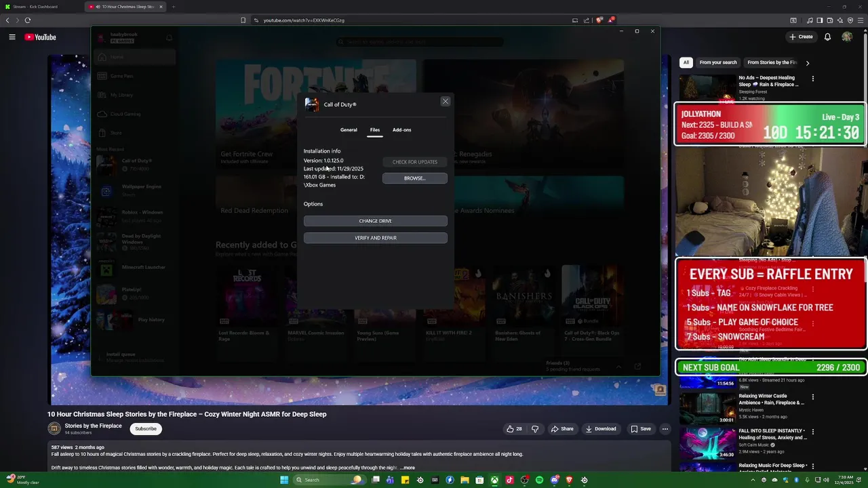Open Stories by the Fireplace channel avatar
868x488 pixels.
click(54, 428)
